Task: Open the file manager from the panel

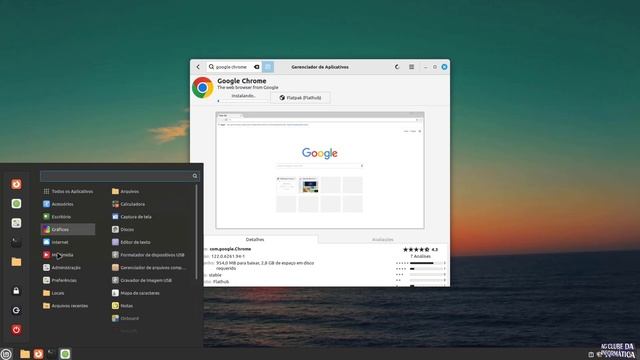Action: [x=25, y=354]
